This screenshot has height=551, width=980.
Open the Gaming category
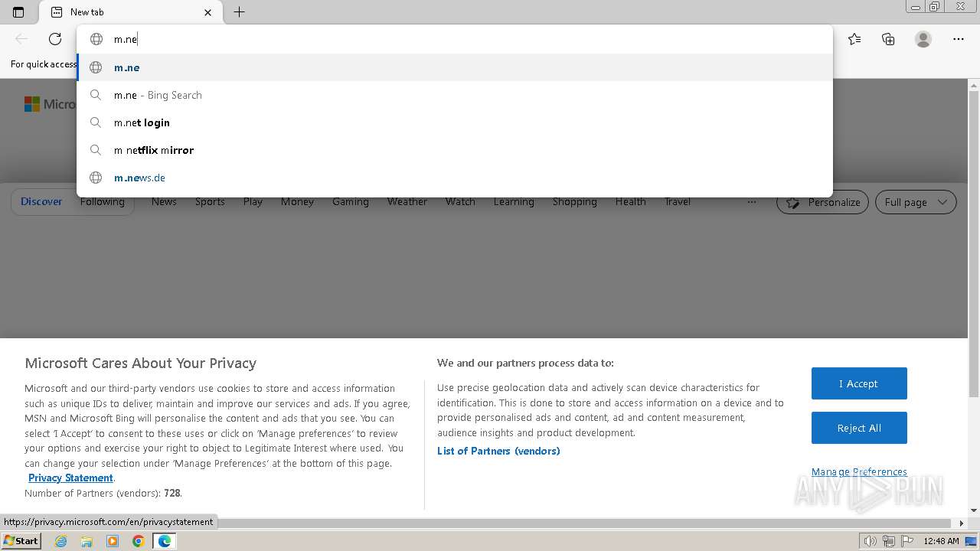point(351,202)
